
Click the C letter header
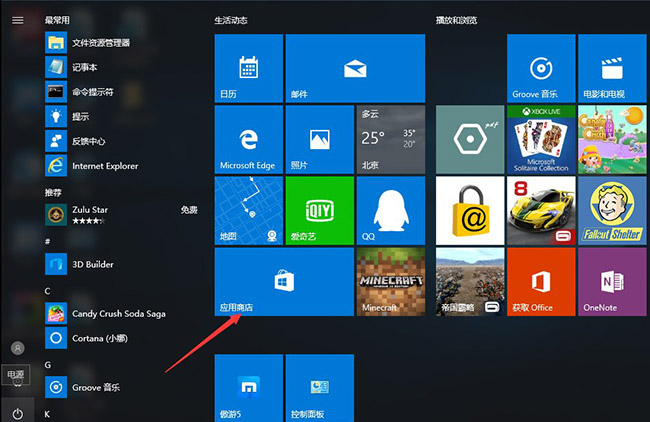(x=47, y=291)
